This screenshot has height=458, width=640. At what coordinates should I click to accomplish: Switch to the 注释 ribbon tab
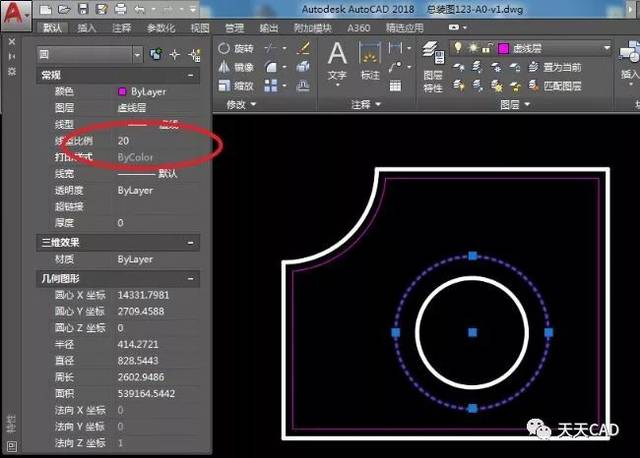click(122, 28)
